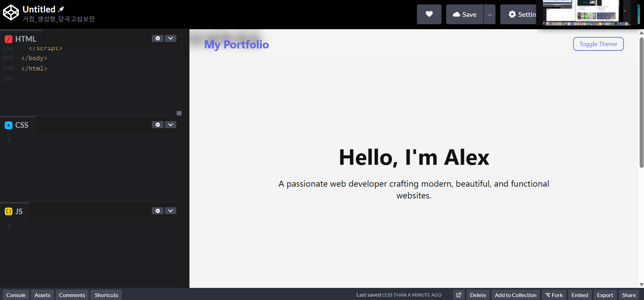Screen dimensions: 644x300
Task: Open Embed options
Action: pos(579,295)
